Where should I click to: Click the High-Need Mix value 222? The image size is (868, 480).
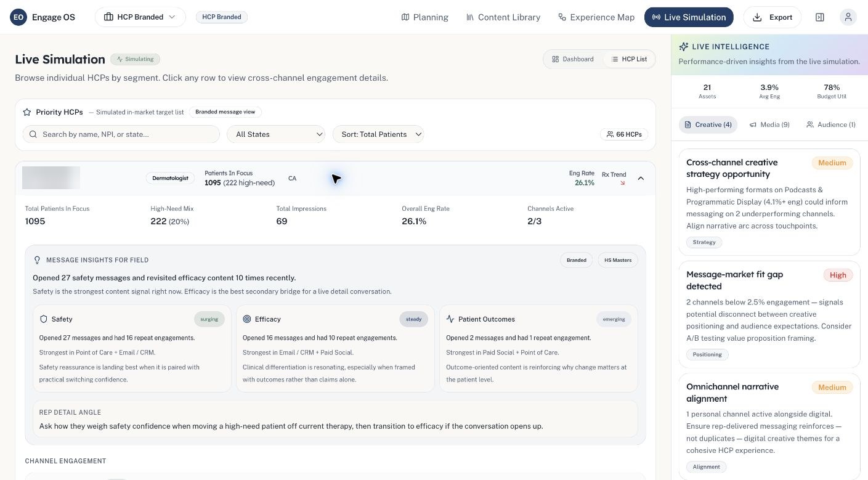(158, 221)
